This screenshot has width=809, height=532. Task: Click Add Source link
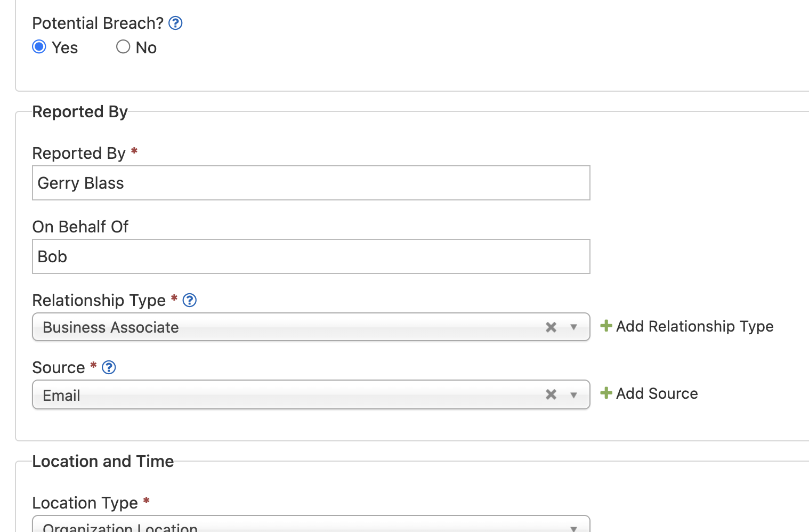[x=657, y=393]
